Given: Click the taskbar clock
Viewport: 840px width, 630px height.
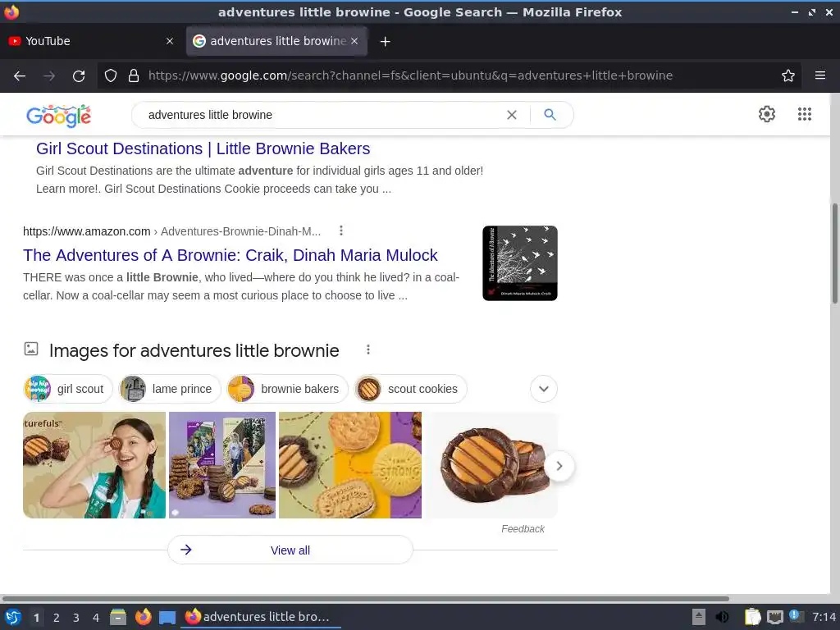Looking at the screenshot, I should click(x=824, y=617).
